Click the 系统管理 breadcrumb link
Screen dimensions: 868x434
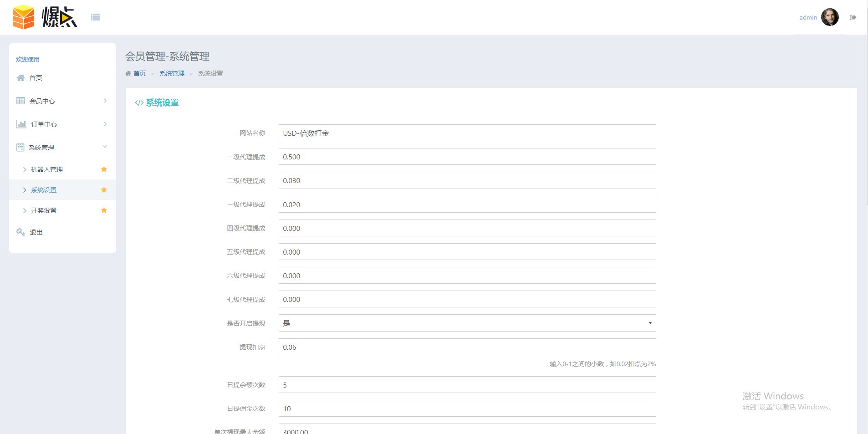click(172, 73)
